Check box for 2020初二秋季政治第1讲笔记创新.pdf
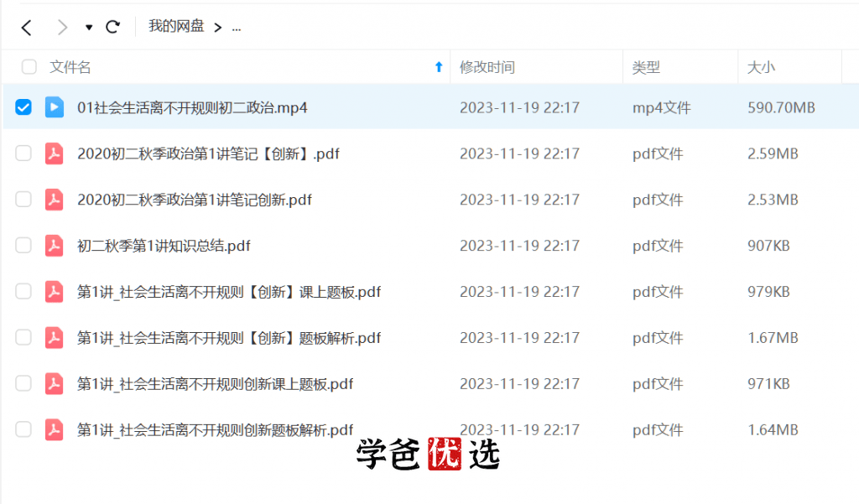The image size is (859, 504). click(x=23, y=199)
